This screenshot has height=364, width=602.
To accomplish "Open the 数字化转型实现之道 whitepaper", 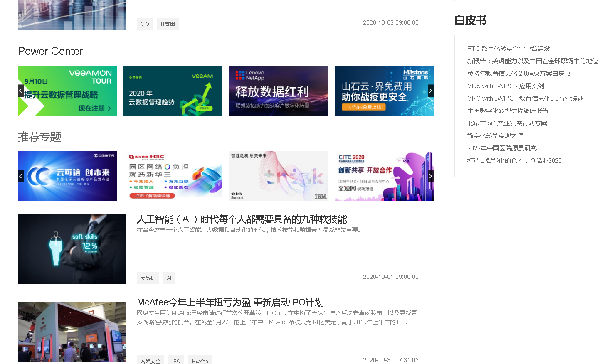I will 496,135.
